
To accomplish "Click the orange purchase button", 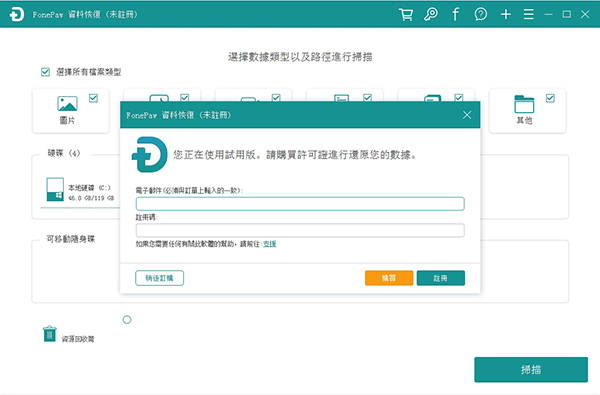I will 389,278.
